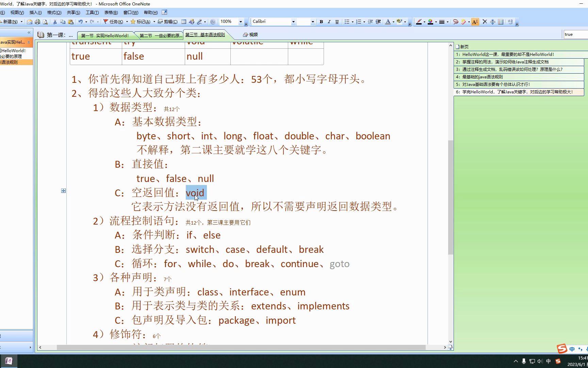This screenshot has width=588, height=368.
Task: Open Print Preview from the toolbar
Action: [45, 22]
